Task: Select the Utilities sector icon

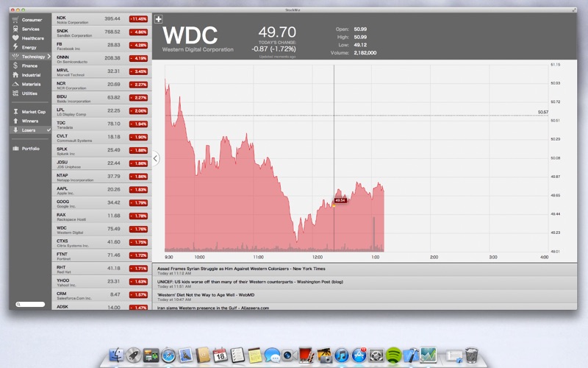Action: [x=15, y=93]
